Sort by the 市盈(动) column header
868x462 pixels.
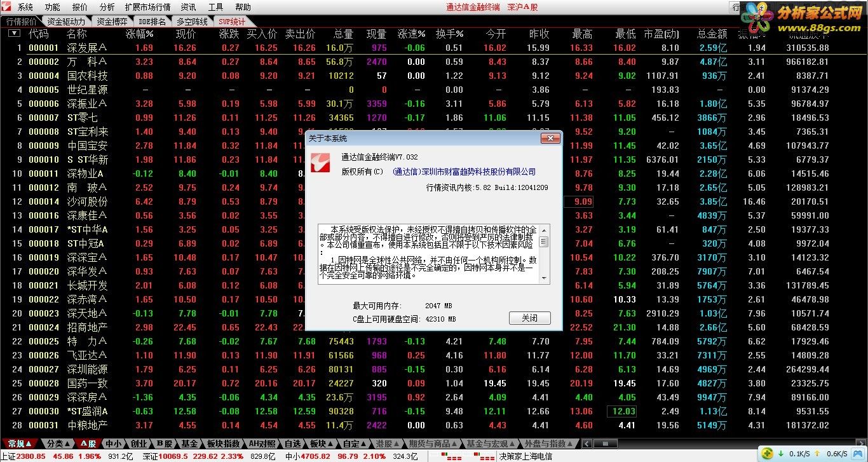(x=661, y=34)
